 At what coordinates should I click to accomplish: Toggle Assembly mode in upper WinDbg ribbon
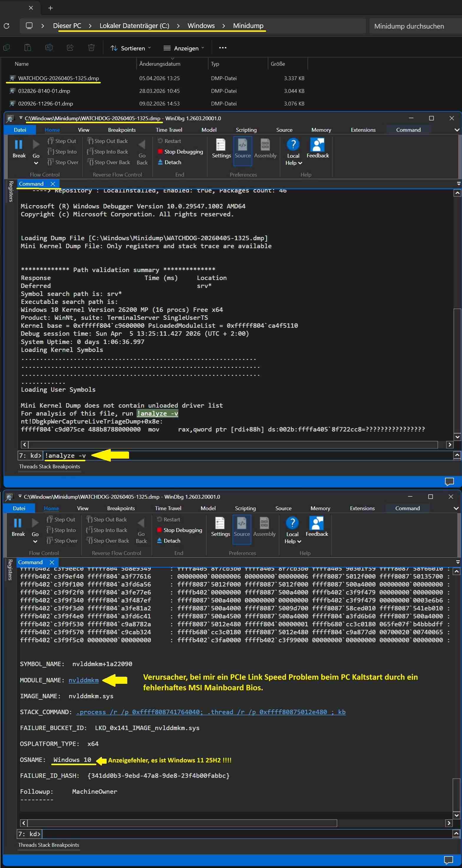point(265,149)
